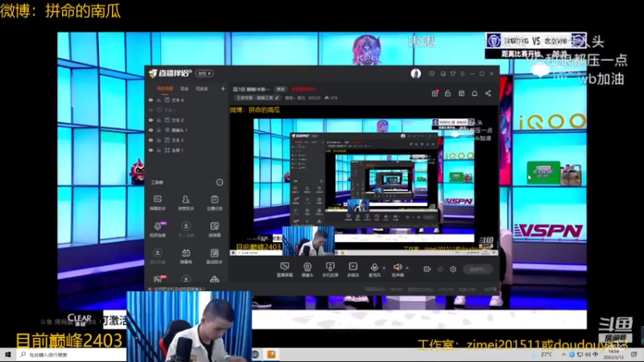Viewport: 644px width, 362px height.
Task: Open 主播任务 tool icon
Action: 214,203
